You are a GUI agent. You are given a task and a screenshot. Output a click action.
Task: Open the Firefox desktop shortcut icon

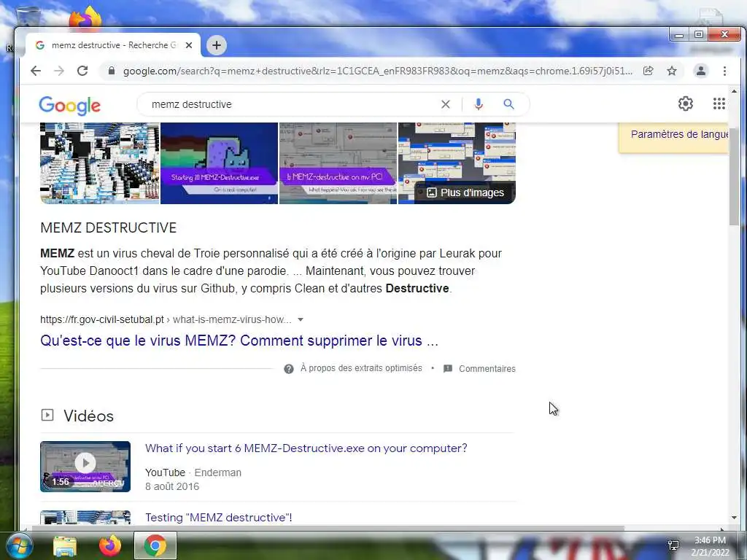[85, 18]
